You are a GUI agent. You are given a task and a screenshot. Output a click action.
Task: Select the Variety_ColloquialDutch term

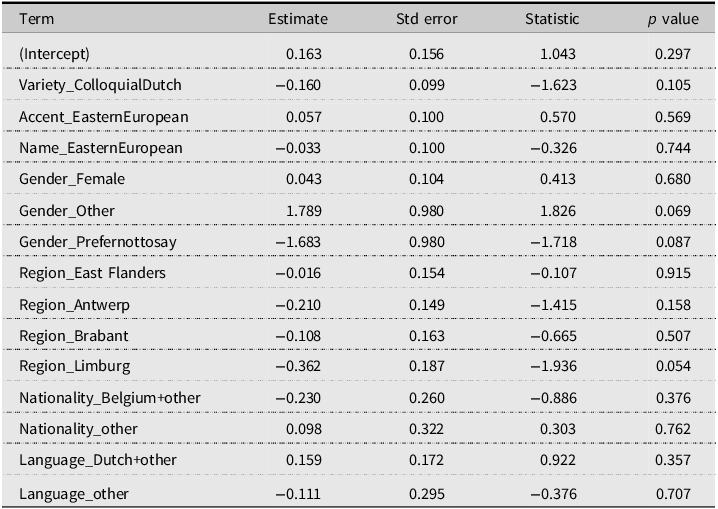tap(100, 85)
